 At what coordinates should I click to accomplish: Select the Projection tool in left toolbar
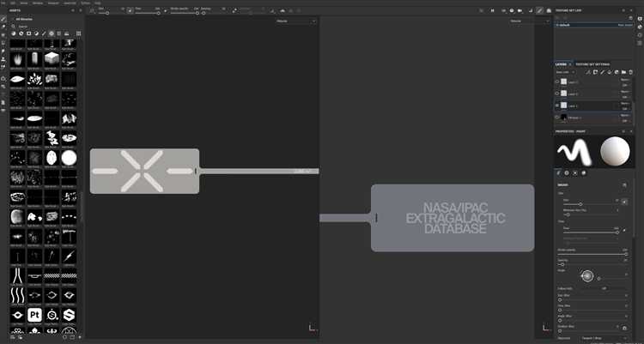[x=3, y=35]
